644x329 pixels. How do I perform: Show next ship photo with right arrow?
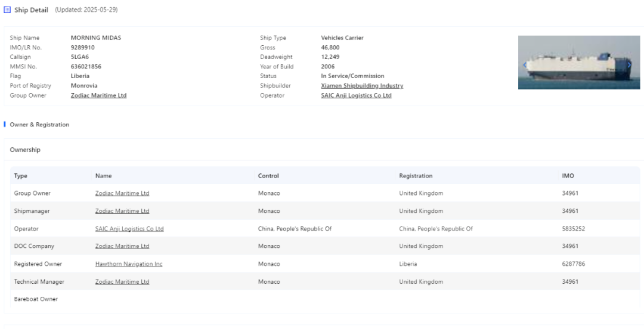tap(629, 65)
